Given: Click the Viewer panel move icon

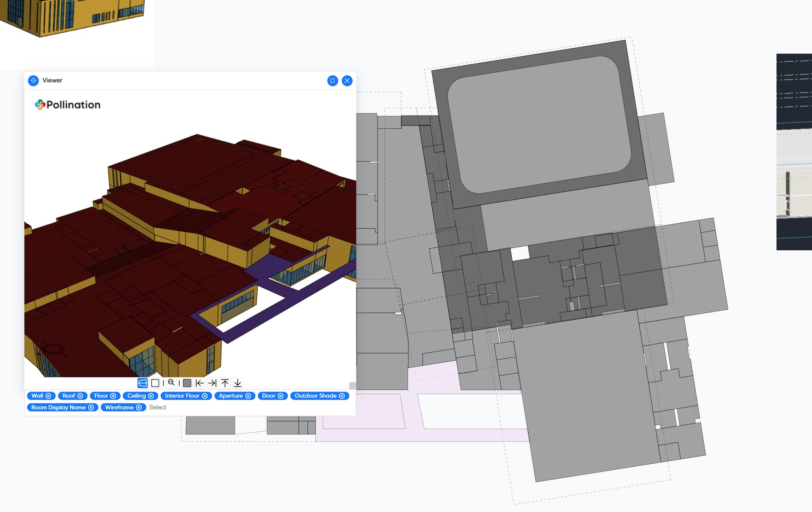Looking at the screenshot, I should pyautogui.click(x=33, y=80).
